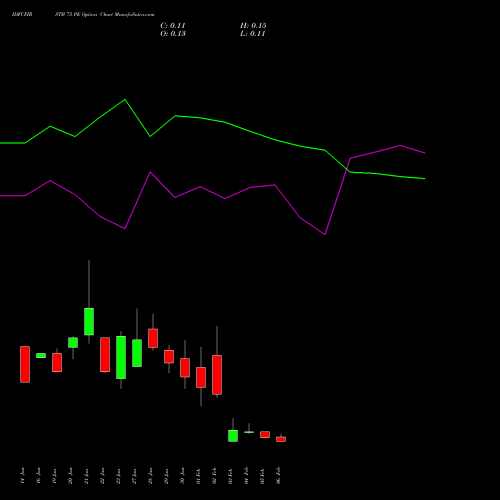Viewport: 500px width, 500px height.
Task: Select the red candlestick above 02 Feb
Action: coord(217,375)
